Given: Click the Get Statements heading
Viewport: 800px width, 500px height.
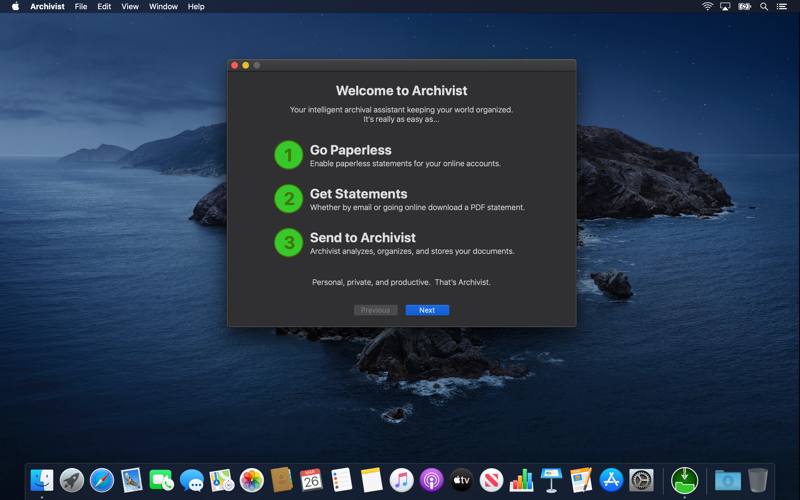Looking at the screenshot, I should click(x=359, y=194).
